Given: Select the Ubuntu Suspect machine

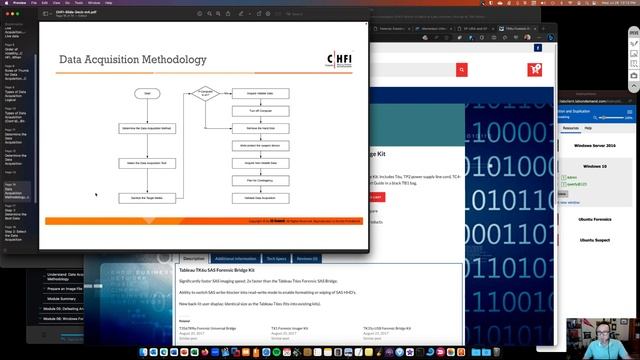Looking at the screenshot, I should coord(595,240).
